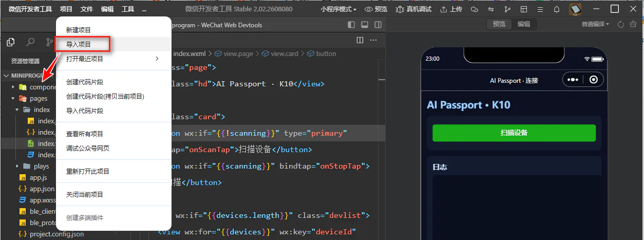Screen dimensions: 644x240
Task: Select 关闭当前项目 menu entry
Action: (113, 194)
